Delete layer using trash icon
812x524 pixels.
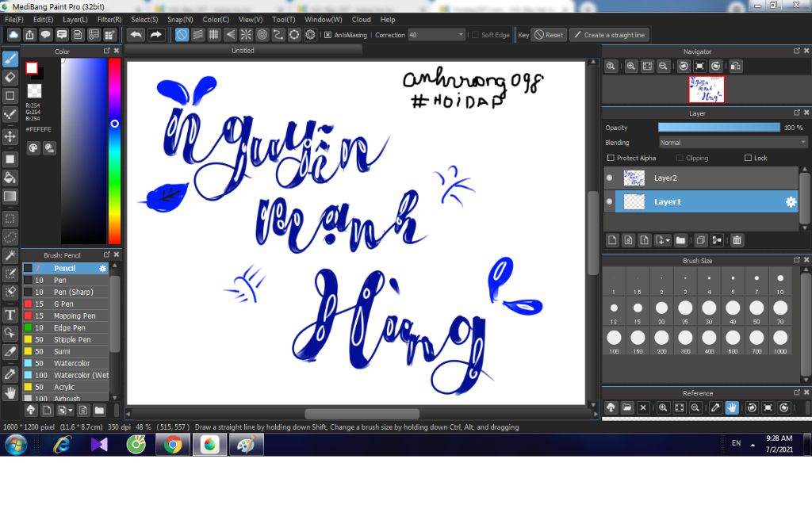(737, 240)
